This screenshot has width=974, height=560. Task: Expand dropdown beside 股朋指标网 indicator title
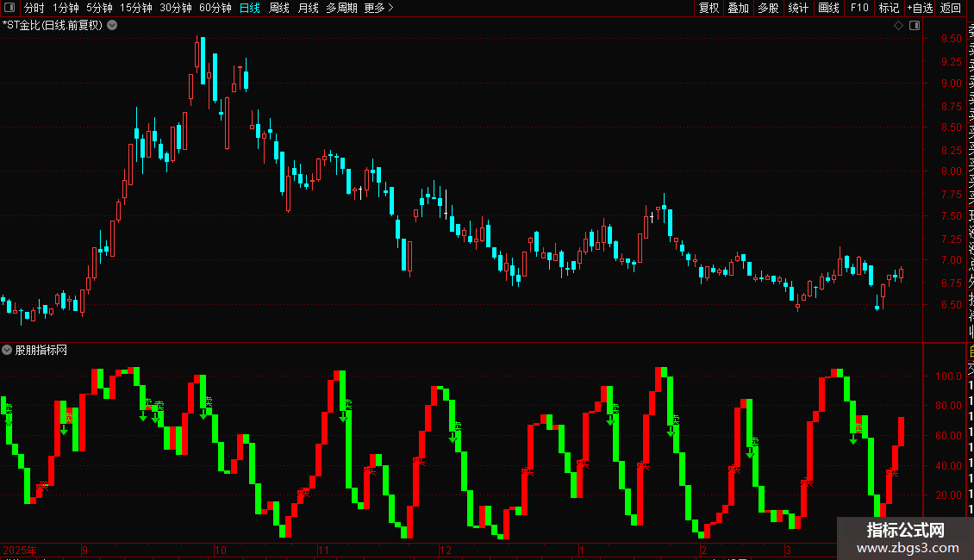(7, 350)
